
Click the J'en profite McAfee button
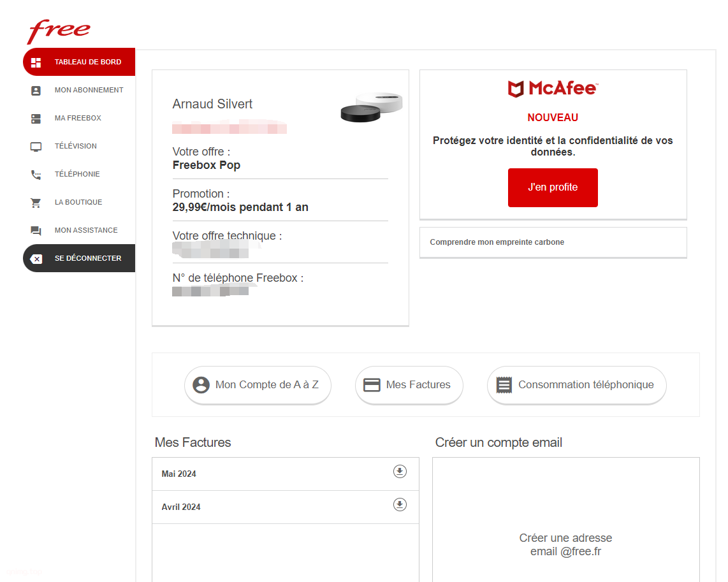coord(553,187)
